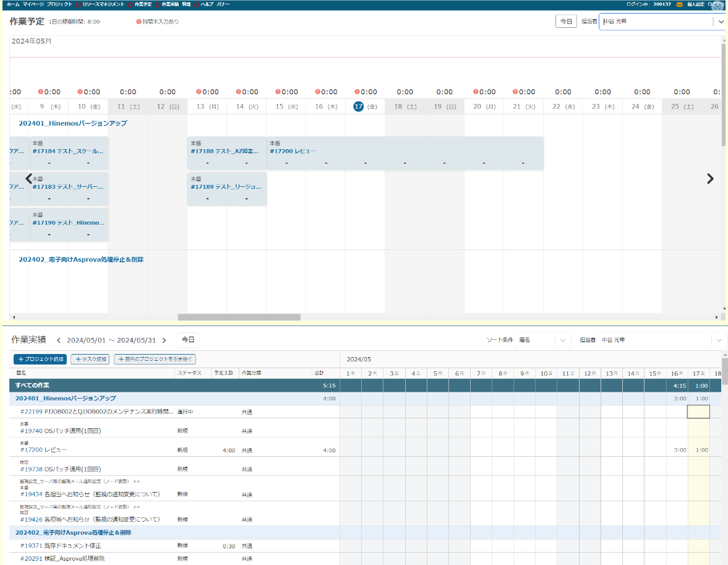Select the May 17 cell for #22199
This screenshot has height=565, width=728.
pos(698,412)
